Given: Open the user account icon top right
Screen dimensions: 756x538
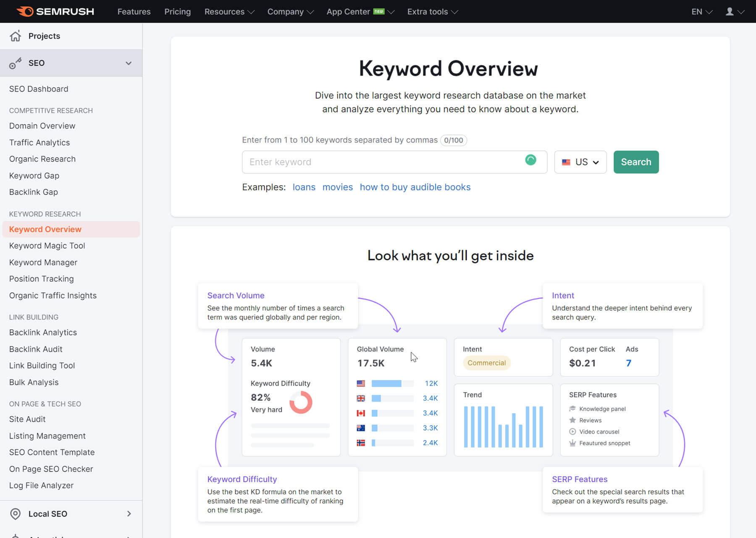Looking at the screenshot, I should pos(730,11).
